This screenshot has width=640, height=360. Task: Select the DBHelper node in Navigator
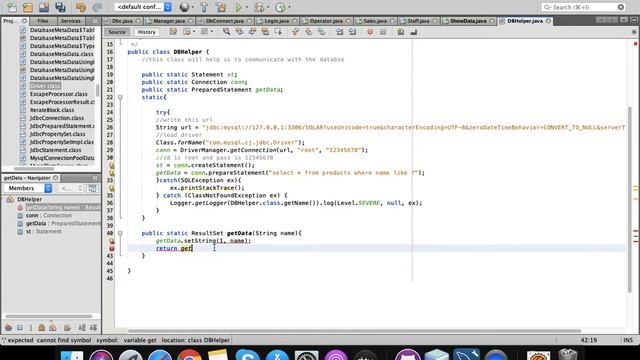[29, 200]
